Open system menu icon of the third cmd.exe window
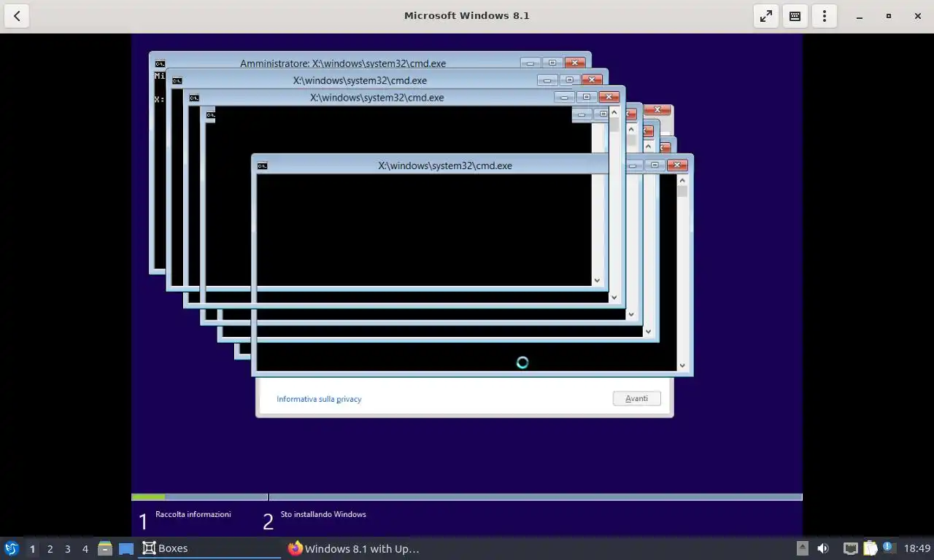The width and height of the screenshot is (934, 560). click(194, 98)
